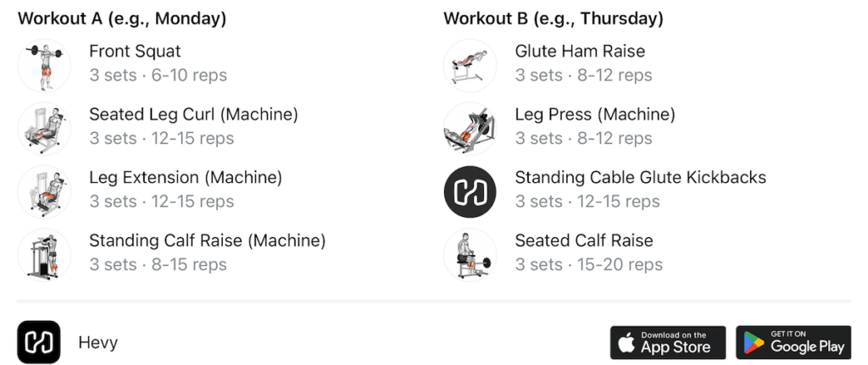Select the Front Squat exercise title
The height and width of the screenshot is (365, 868).
[135, 52]
